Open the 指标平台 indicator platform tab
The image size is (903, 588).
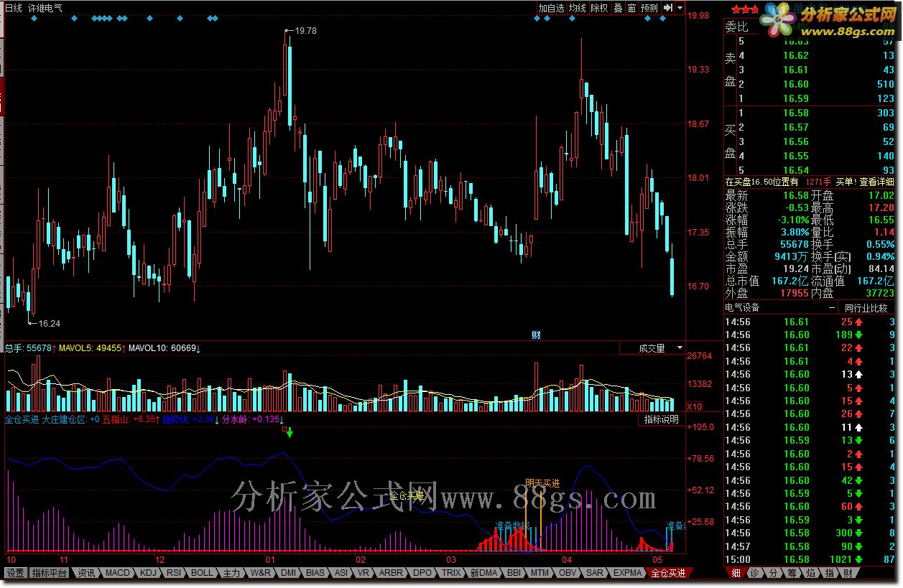pos(50,573)
